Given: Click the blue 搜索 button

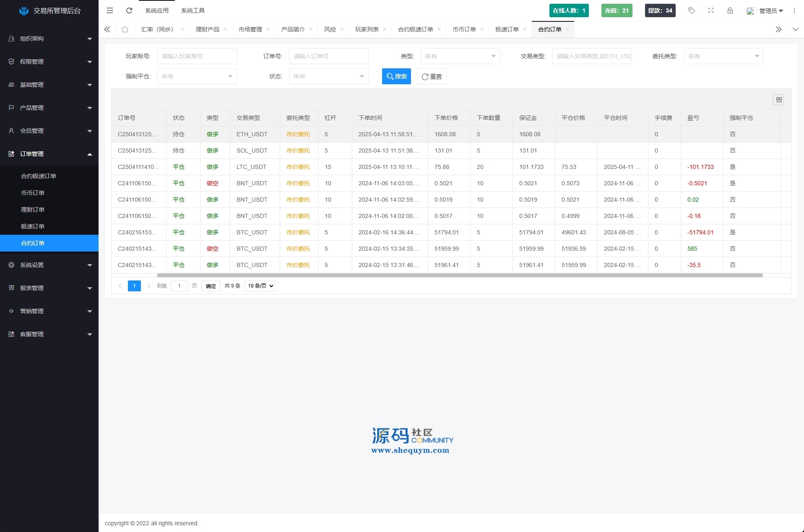Looking at the screenshot, I should (x=396, y=76).
